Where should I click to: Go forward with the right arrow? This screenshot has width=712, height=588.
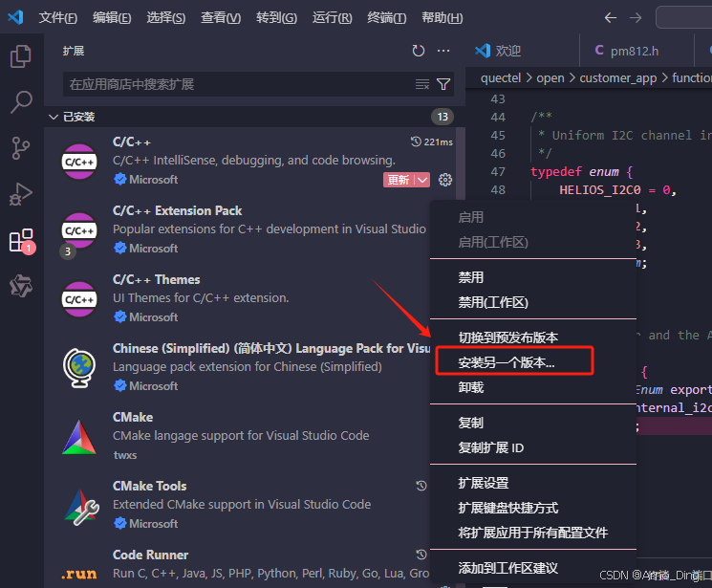(x=636, y=18)
